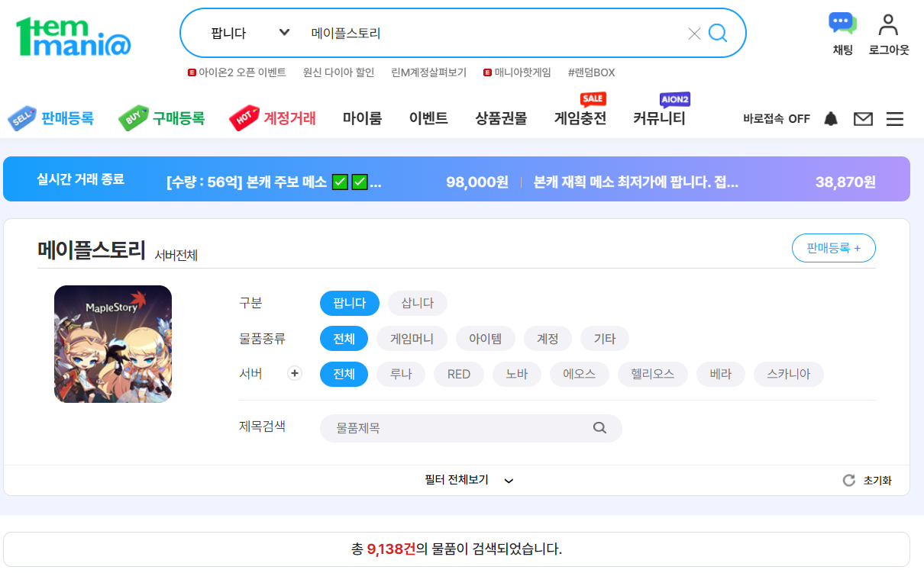Expand 필터 전체보기
This screenshot has width=924, height=573.
pyautogui.click(x=469, y=481)
